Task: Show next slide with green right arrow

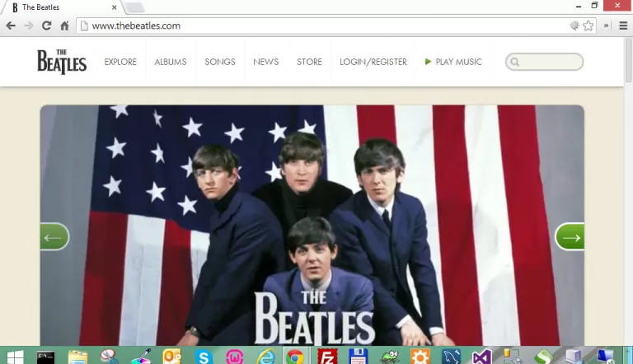Action: coord(570,237)
